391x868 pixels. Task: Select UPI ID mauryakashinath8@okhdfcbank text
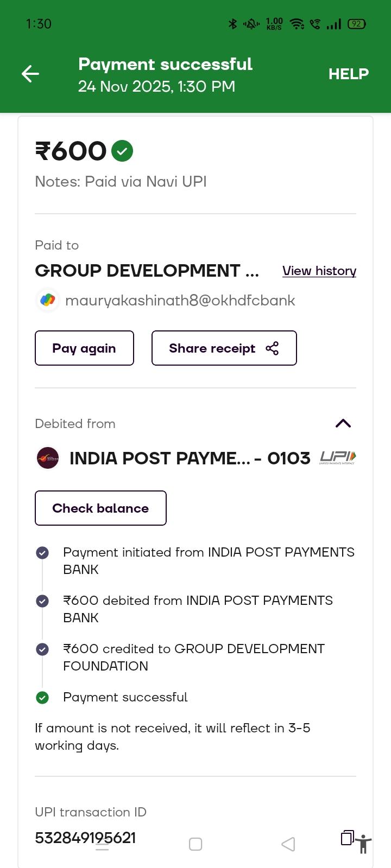(x=180, y=301)
